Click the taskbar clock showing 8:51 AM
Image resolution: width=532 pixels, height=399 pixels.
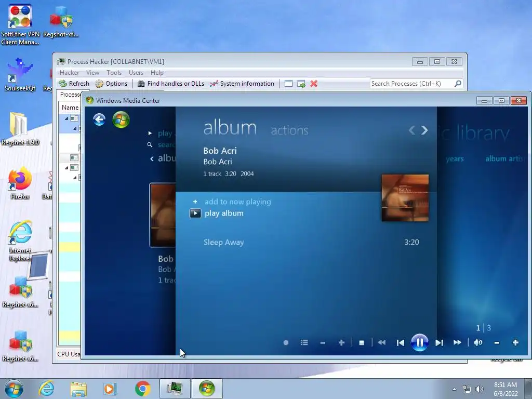tap(506, 389)
